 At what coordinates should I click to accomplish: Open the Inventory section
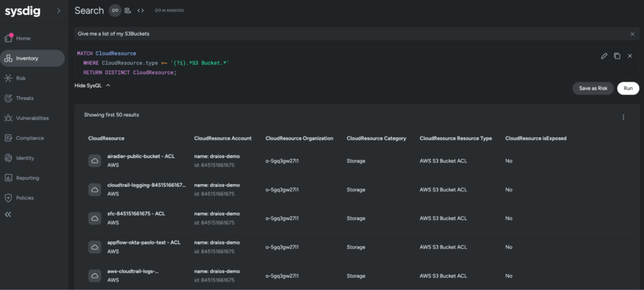32,59
